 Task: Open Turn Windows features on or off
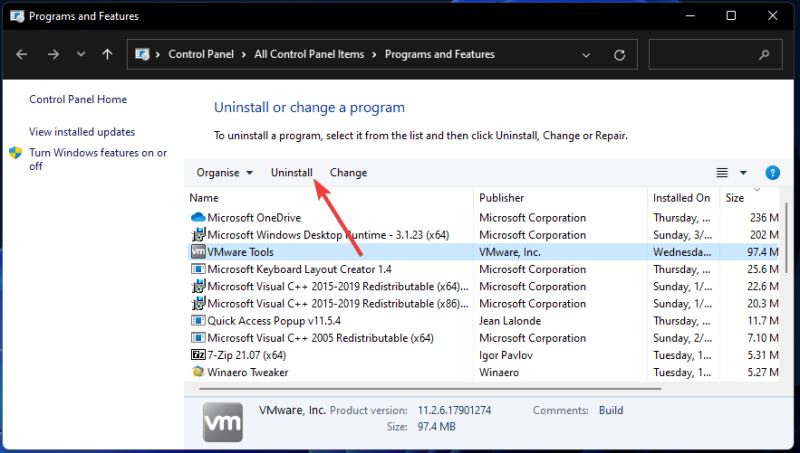[x=98, y=159]
